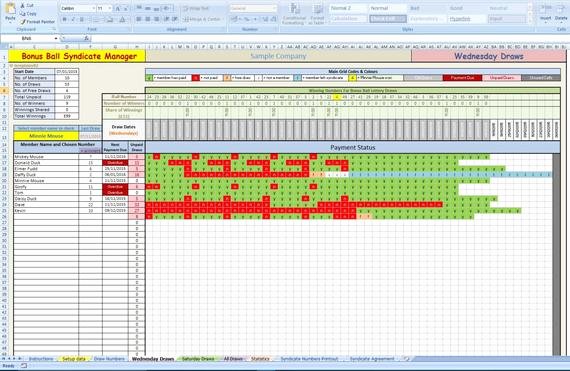Increase decimal places
570x371 pixels.
[x=265, y=19]
